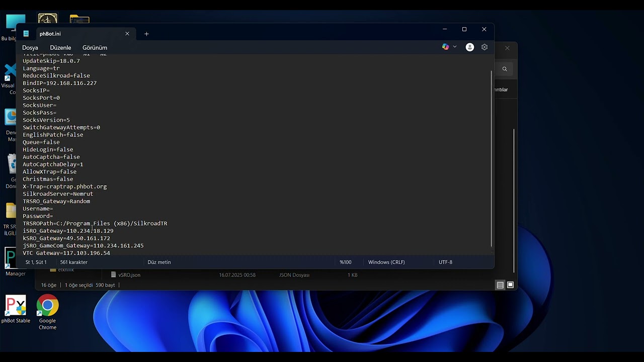Click the Username= line
The height and width of the screenshot is (362, 644).
point(38,209)
